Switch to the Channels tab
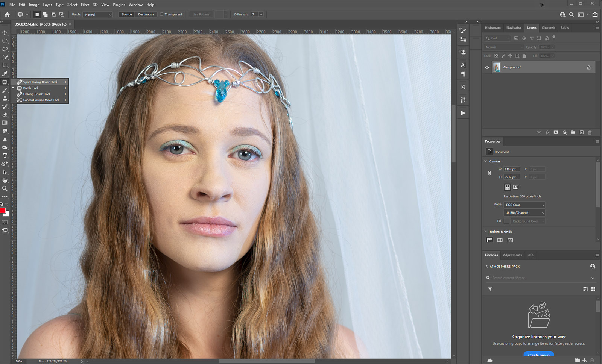Viewport: 602px width, 364px height. (x=548, y=27)
